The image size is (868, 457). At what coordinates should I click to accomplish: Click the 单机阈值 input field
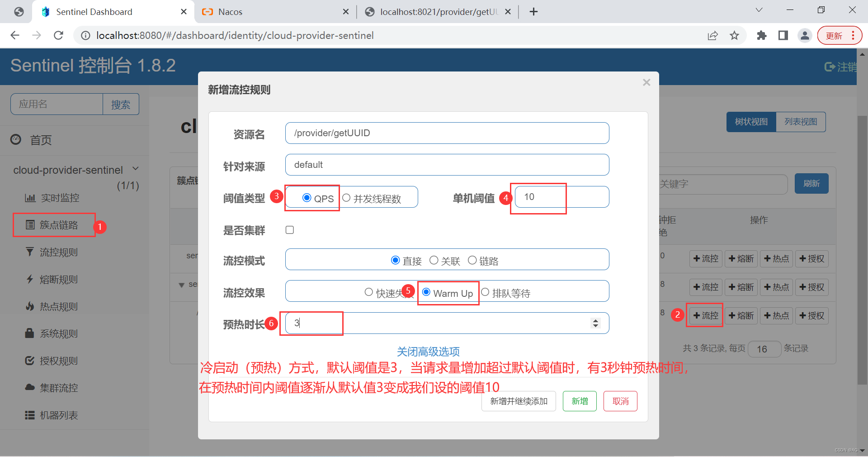coord(562,197)
